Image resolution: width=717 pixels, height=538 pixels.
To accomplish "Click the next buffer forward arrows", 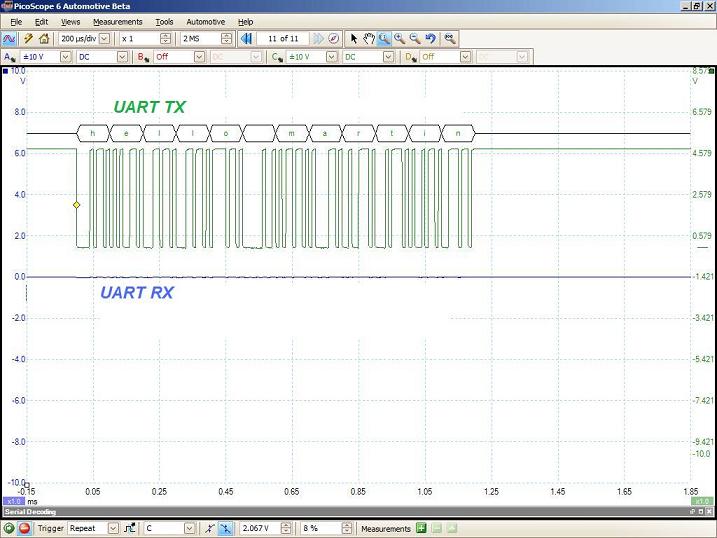I will (x=318, y=39).
